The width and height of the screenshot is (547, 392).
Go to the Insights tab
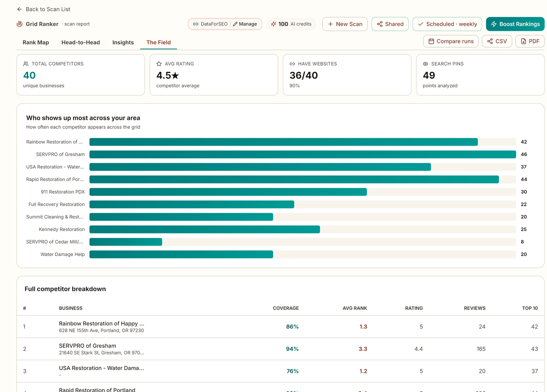[123, 43]
